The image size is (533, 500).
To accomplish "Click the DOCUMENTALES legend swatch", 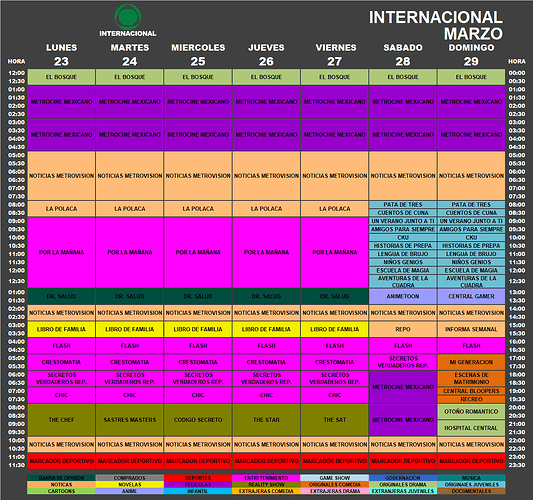I will [471, 491].
